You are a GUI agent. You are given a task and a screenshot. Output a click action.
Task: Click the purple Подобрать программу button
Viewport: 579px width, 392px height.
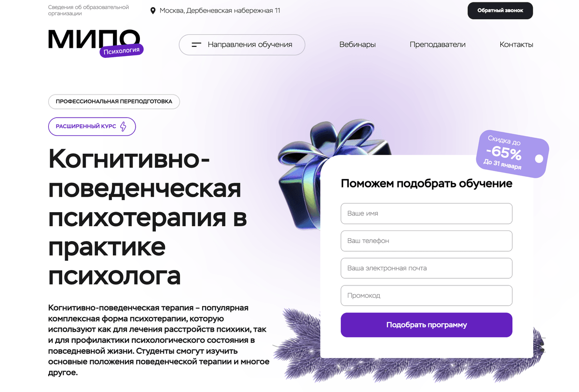point(427,325)
